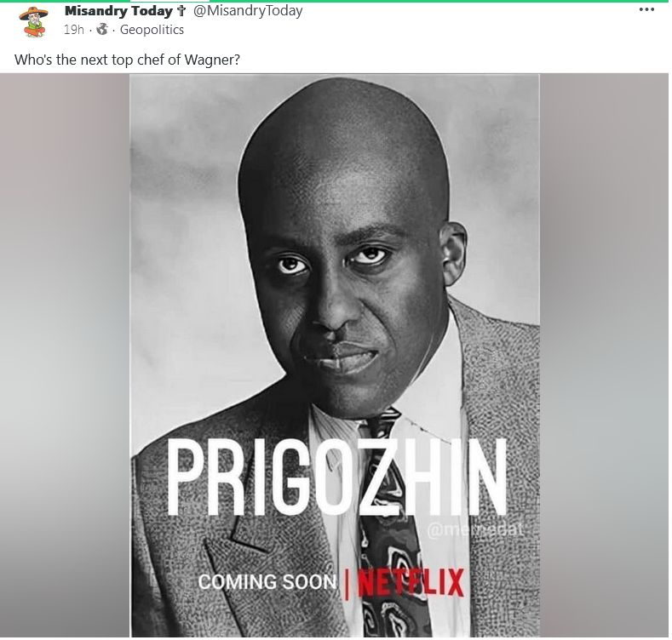Click the post text about Wagner chef
672x640 pixels.
pos(127,60)
